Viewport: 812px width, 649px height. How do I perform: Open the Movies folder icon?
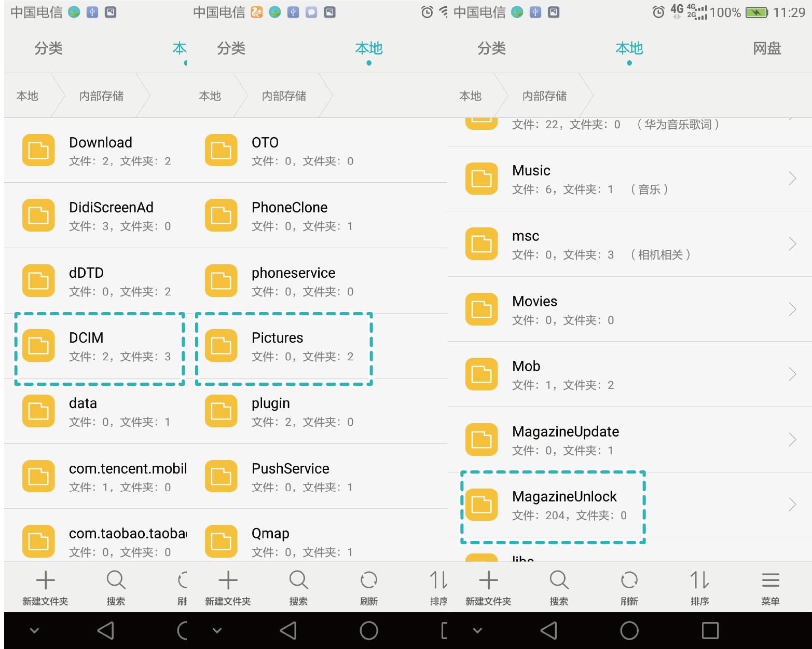point(481,309)
